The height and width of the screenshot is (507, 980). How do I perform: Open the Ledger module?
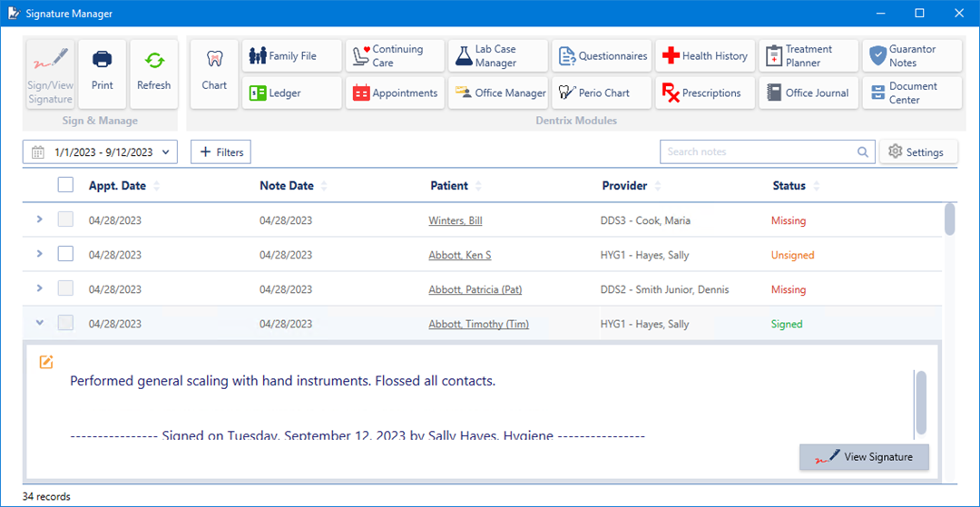click(292, 93)
